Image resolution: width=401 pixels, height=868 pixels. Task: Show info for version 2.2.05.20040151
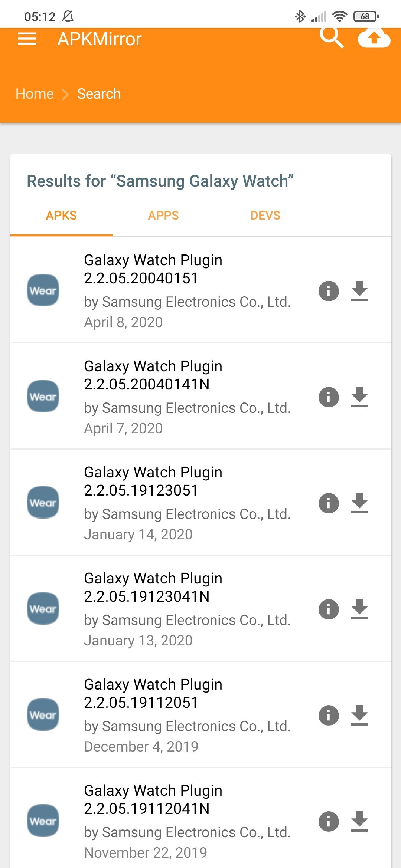point(329,291)
